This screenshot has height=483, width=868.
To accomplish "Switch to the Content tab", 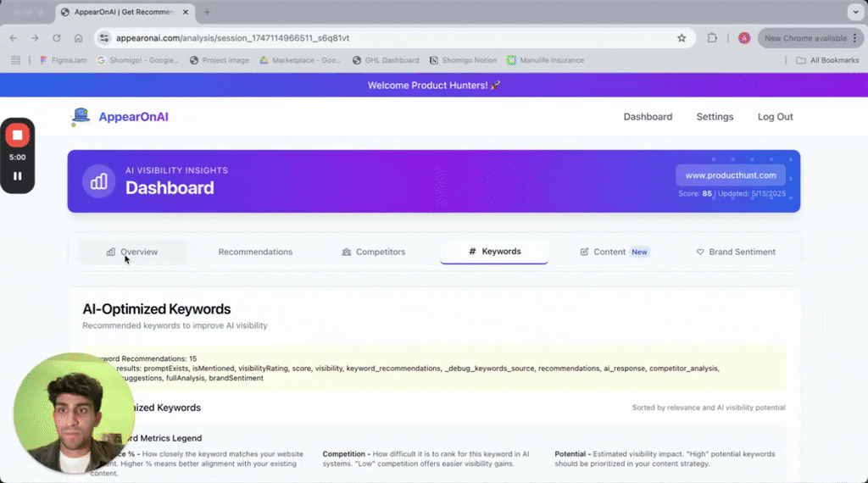I will (x=615, y=252).
